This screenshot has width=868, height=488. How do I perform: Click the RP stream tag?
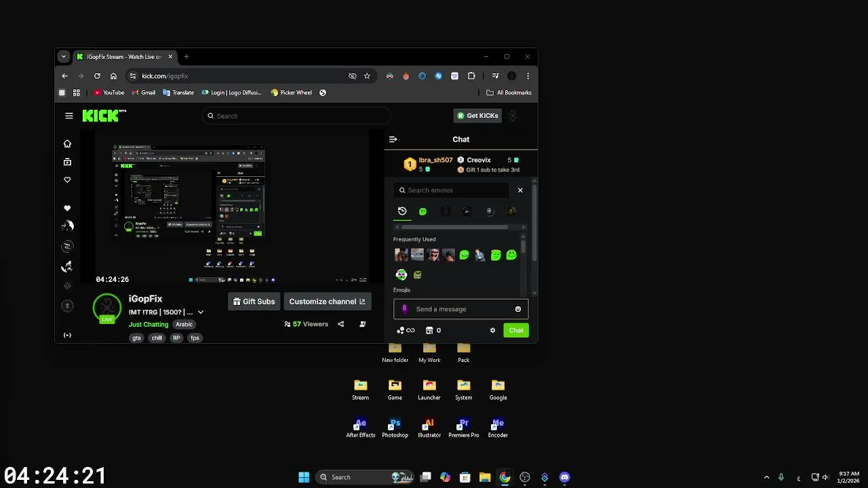[x=176, y=338]
